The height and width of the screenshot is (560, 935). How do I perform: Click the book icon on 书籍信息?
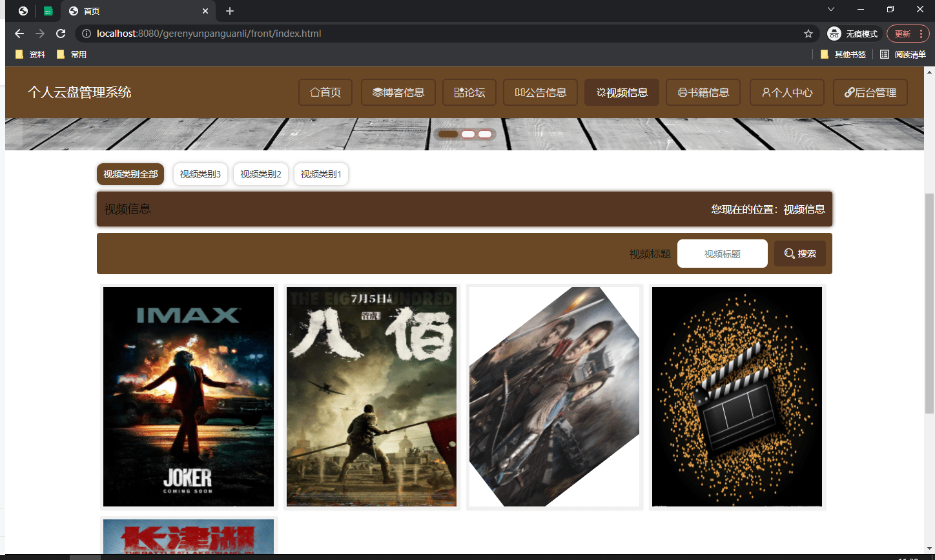(x=683, y=92)
